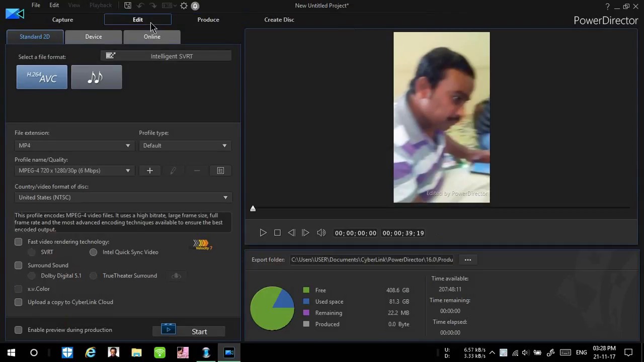Screen dimensions: 644x362
Task: Toggle x.v.Color checkbox
Action: pos(19,289)
